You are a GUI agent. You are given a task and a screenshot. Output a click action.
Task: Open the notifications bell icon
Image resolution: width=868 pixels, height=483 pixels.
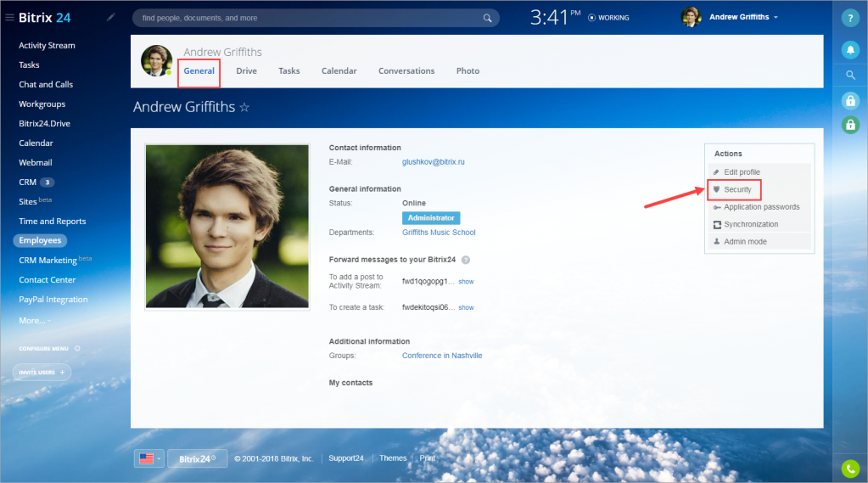click(850, 50)
